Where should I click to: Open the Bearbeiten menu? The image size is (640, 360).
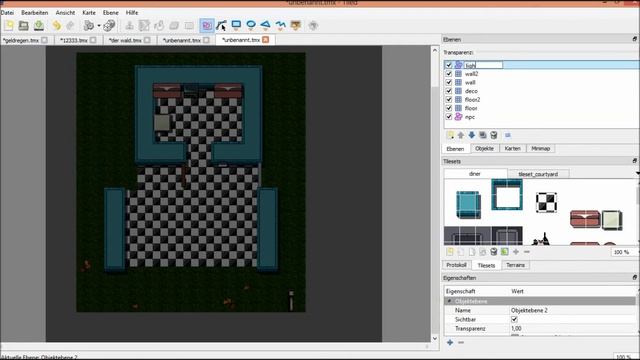coord(35,13)
